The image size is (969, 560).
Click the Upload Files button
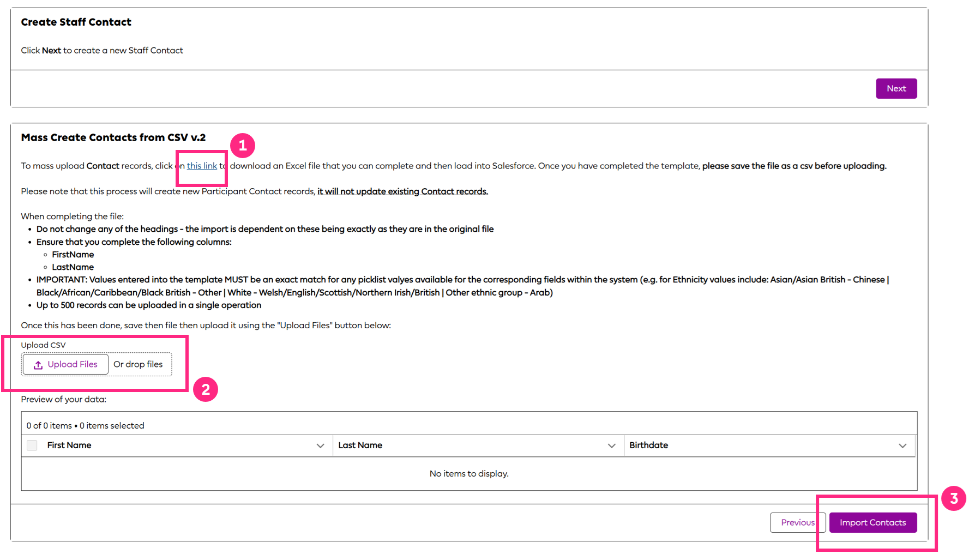click(65, 364)
